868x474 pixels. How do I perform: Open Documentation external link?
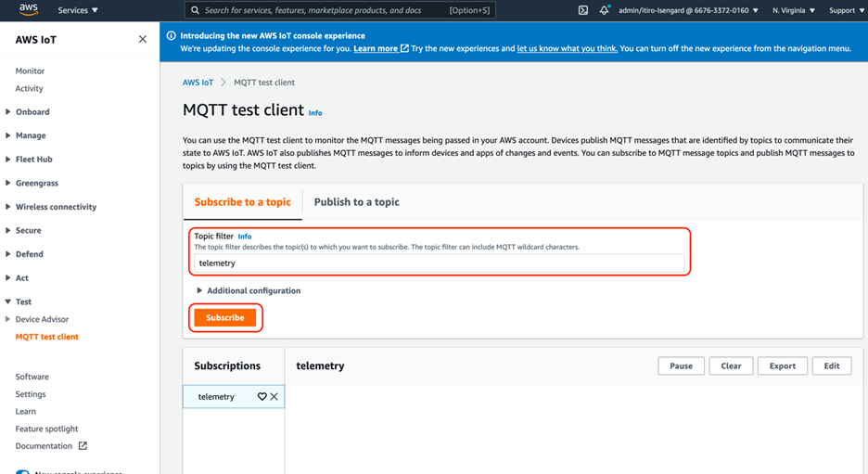pos(51,446)
